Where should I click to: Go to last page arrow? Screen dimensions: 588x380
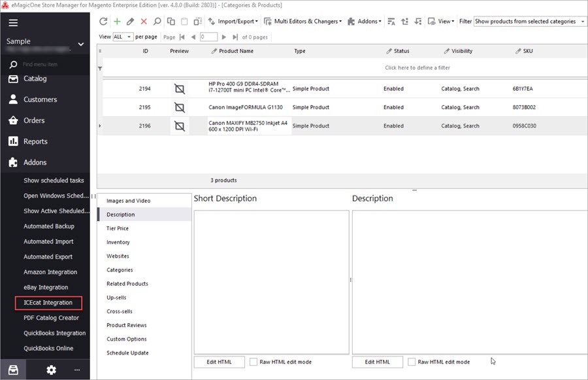tap(235, 37)
